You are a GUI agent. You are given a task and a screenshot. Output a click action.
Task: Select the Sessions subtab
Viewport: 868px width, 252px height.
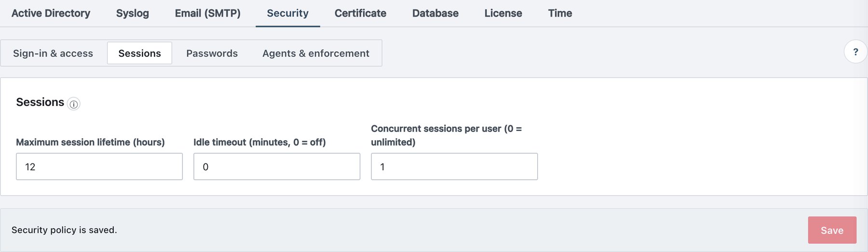click(x=140, y=53)
